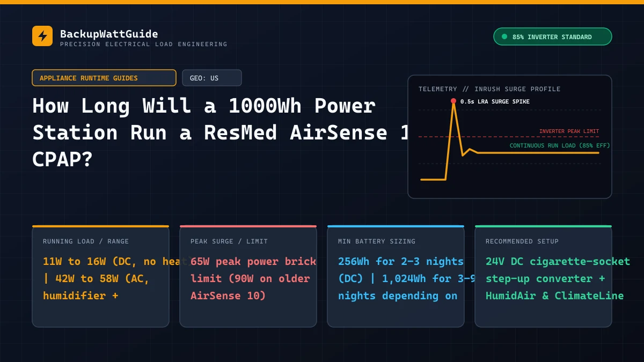The image size is (644, 362).
Task: Click the 'TELEMETRY // INRUSH SURGE PROFILE' title
Action: click(489, 89)
